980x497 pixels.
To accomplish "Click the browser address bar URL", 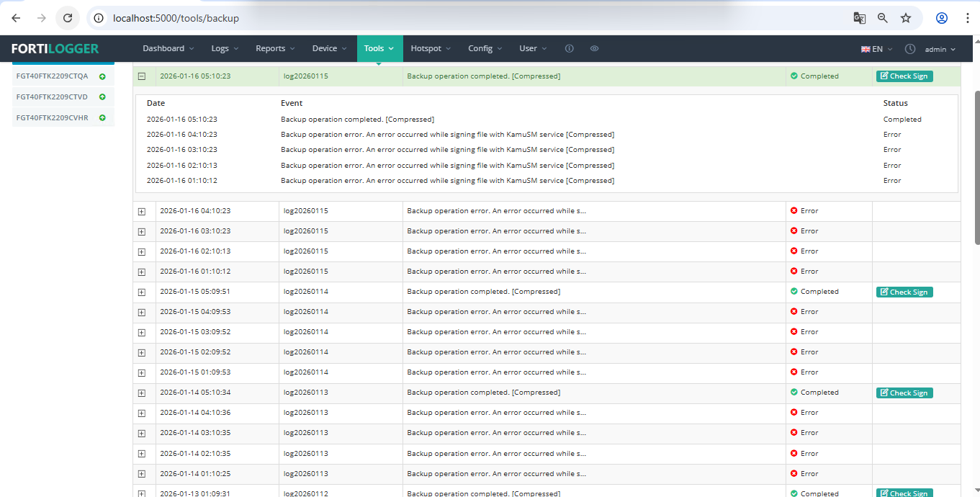I will [176, 18].
